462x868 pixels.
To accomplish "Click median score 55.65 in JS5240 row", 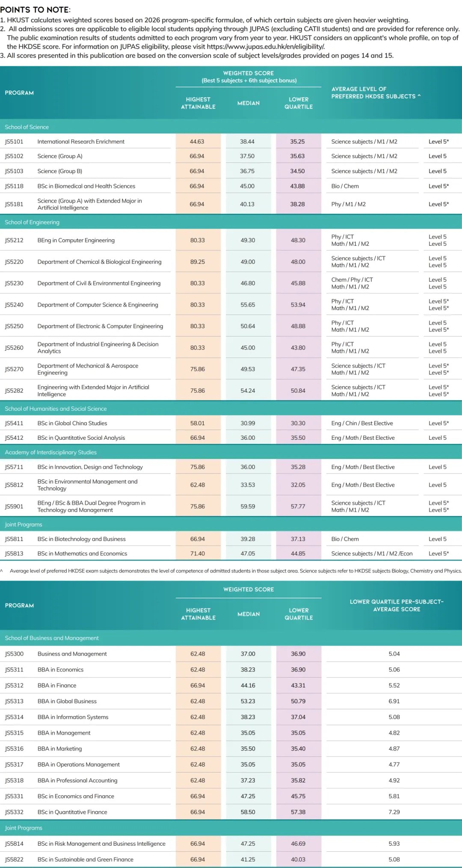I will (x=248, y=305).
